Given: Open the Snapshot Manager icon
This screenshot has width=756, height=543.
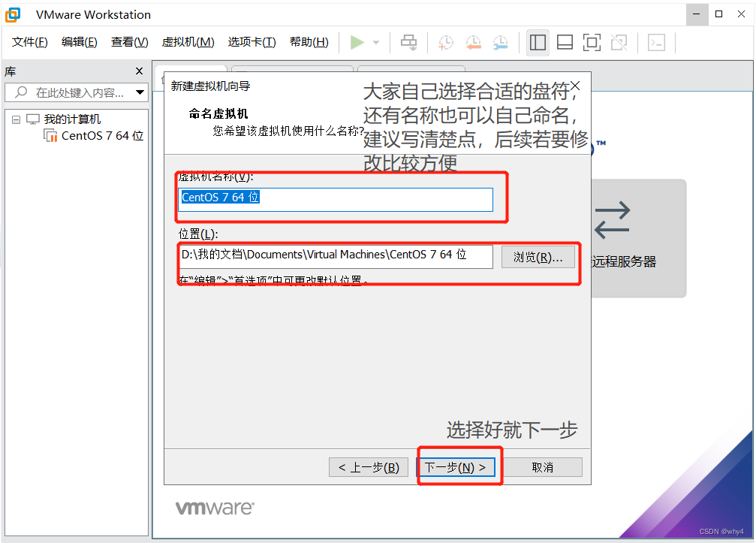Looking at the screenshot, I should pyautogui.click(x=501, y=43).
